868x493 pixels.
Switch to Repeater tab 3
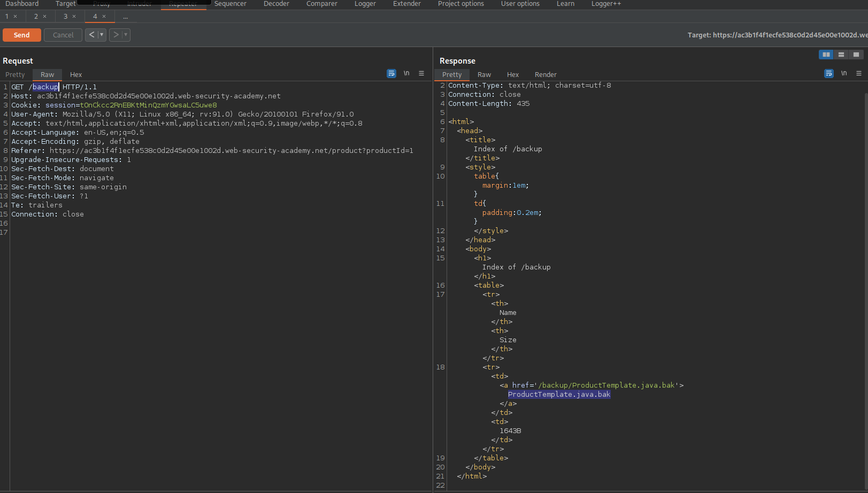coord(66,16)
